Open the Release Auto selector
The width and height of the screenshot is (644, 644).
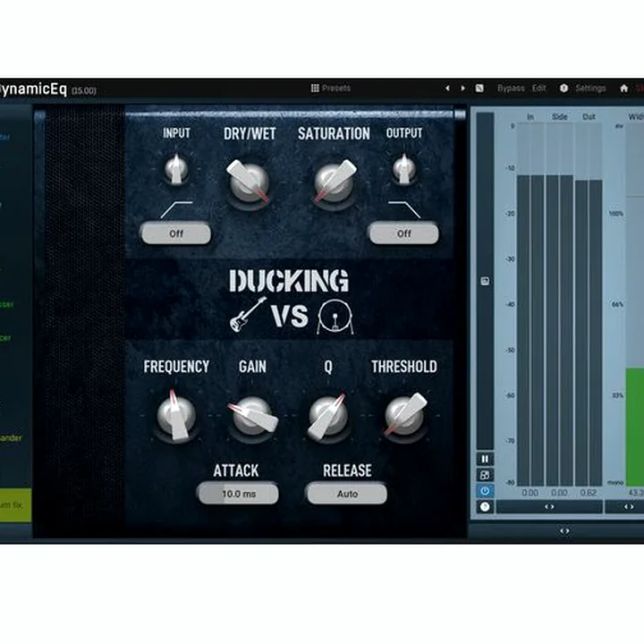[x=347, y=494]
